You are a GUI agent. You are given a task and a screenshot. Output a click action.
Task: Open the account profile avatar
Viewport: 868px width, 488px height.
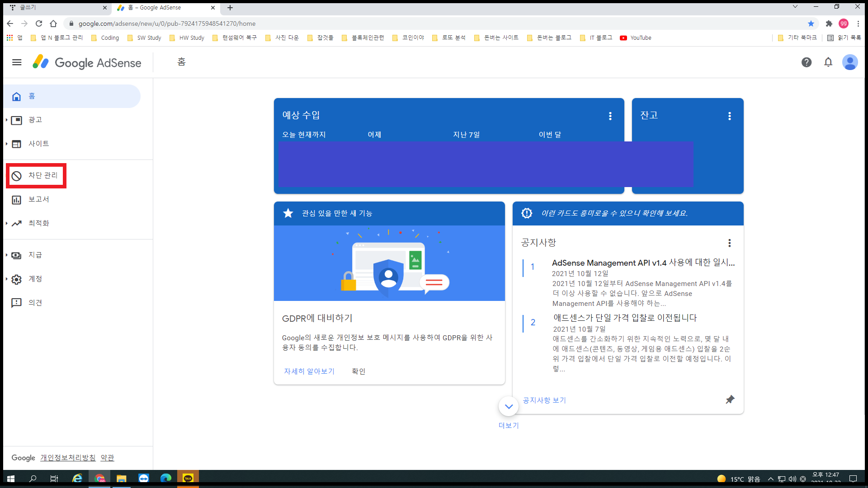pos(849,62)
